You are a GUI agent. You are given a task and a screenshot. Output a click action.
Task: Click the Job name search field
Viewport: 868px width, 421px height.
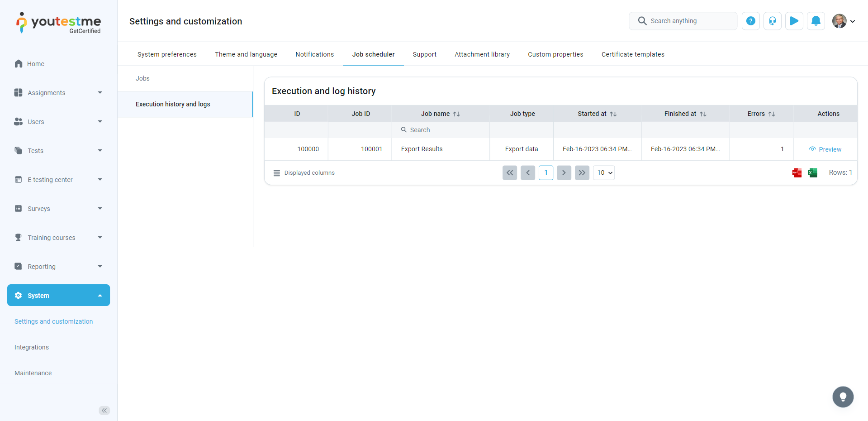click(441, 130)
